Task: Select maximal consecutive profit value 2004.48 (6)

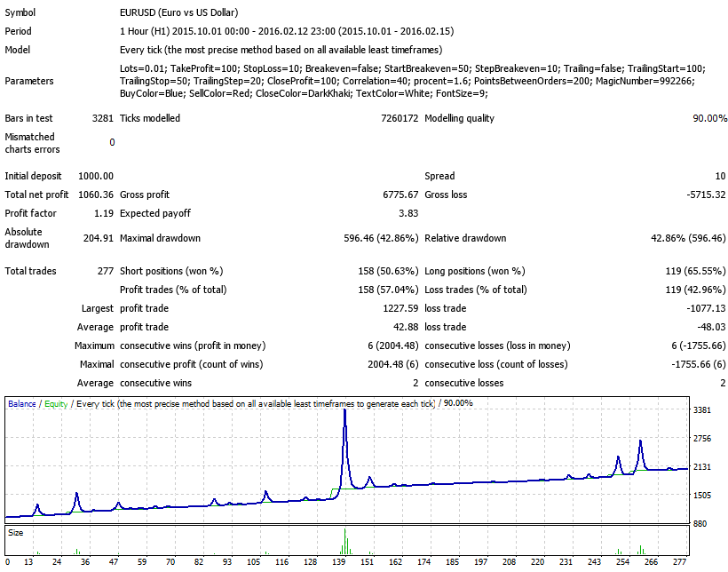Action: coord(392,364)
